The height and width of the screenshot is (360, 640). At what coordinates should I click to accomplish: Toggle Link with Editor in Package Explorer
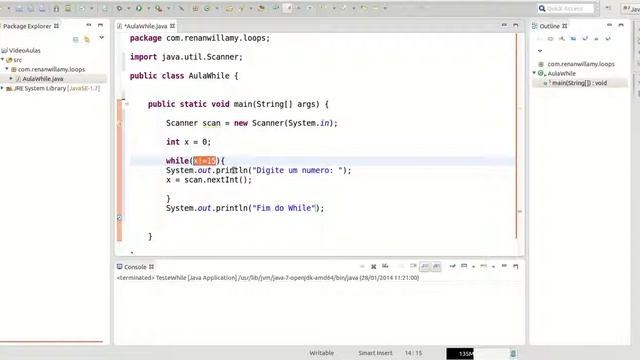coord(87,40)
